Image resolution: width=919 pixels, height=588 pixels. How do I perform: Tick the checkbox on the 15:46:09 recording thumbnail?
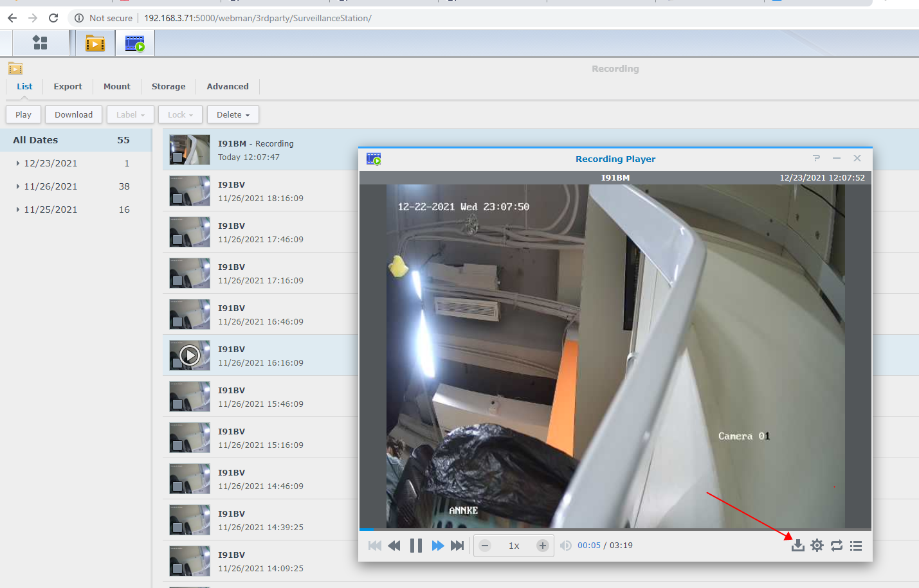177,404
